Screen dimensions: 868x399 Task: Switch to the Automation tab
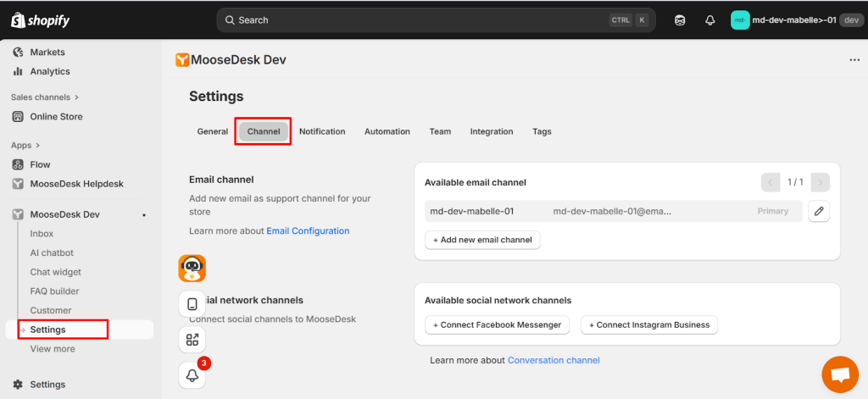click(387, 132)
